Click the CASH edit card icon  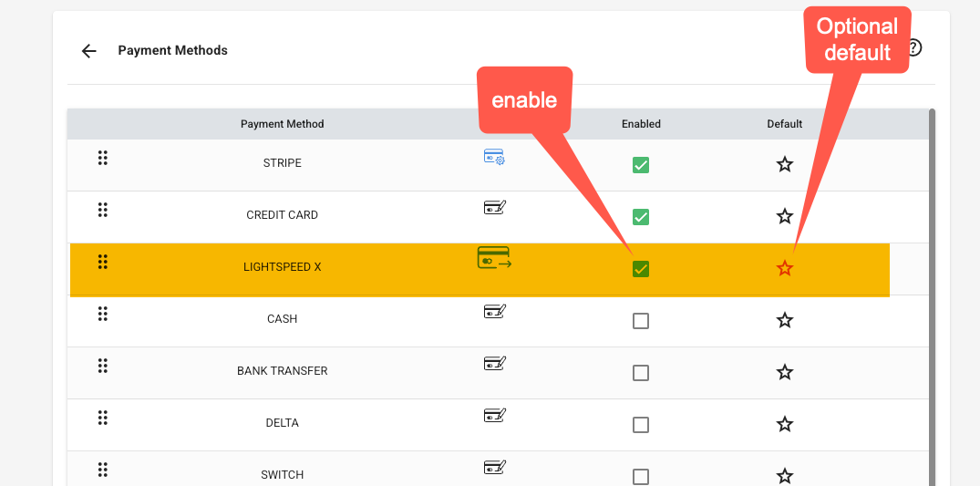click(495, 311)
